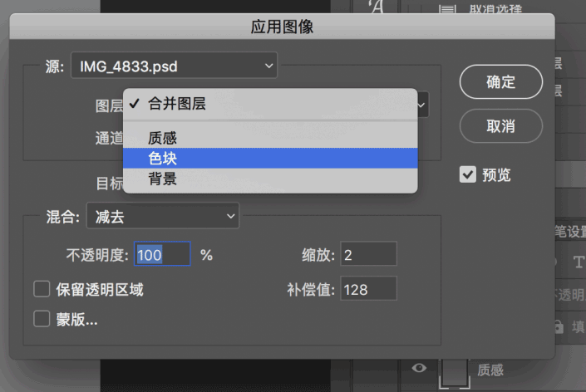Click the 缩放 value field
This screenshot has width=586, height=392.
368,254
